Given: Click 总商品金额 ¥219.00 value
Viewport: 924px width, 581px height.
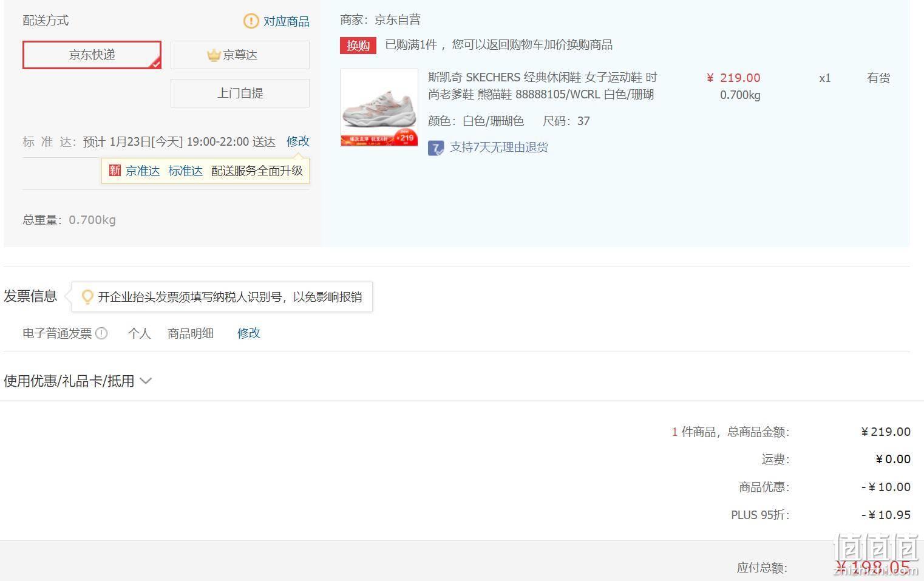Looking at the screenshot, I should [x=886, y=432].
